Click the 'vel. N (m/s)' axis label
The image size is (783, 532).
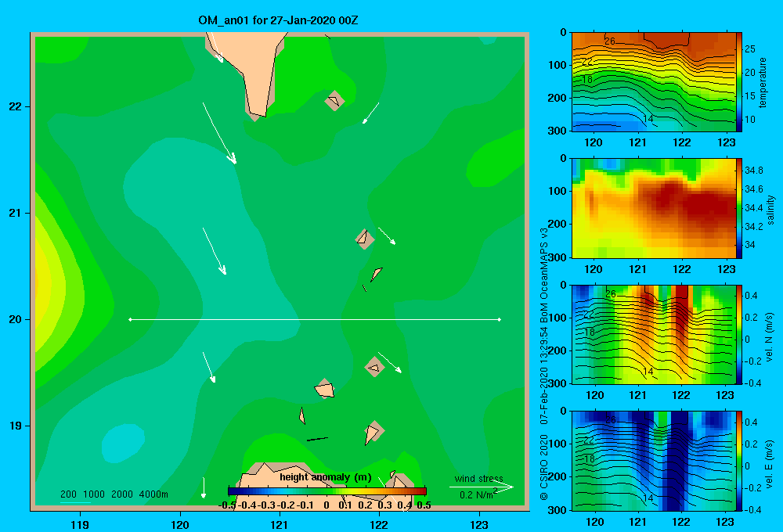(770, 337)
